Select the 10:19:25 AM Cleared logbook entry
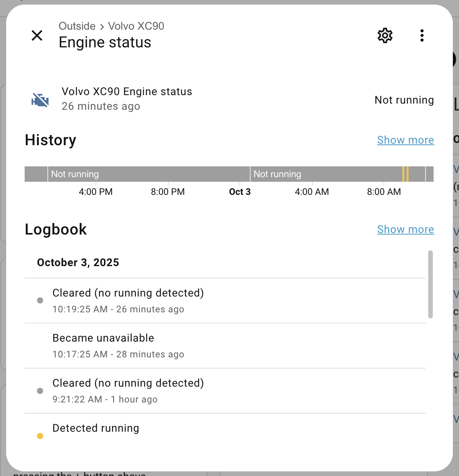 click(x=128, y=300)
